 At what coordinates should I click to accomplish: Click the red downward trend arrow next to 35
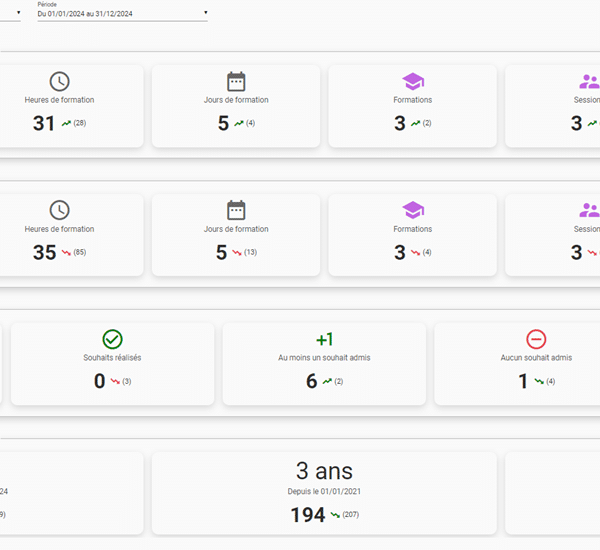tap(66, 253)
